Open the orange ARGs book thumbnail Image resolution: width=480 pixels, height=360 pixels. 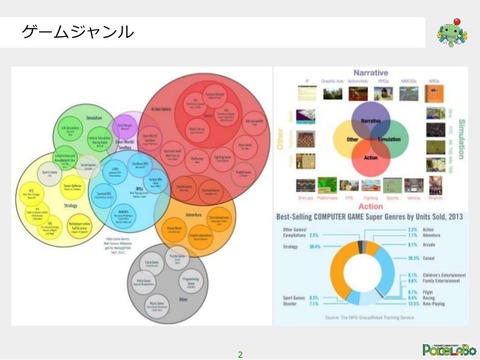point(434,94)
